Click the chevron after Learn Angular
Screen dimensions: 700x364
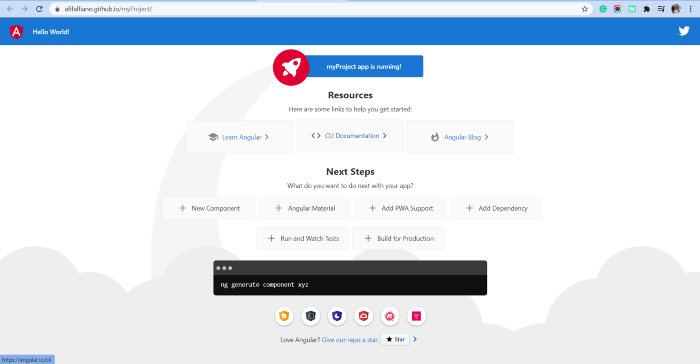(x=267, y=137)
